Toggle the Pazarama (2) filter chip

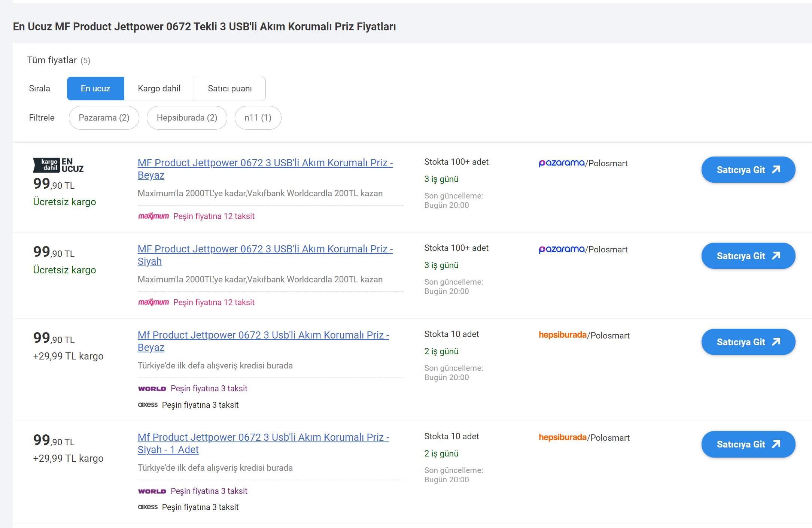(104, 118)
